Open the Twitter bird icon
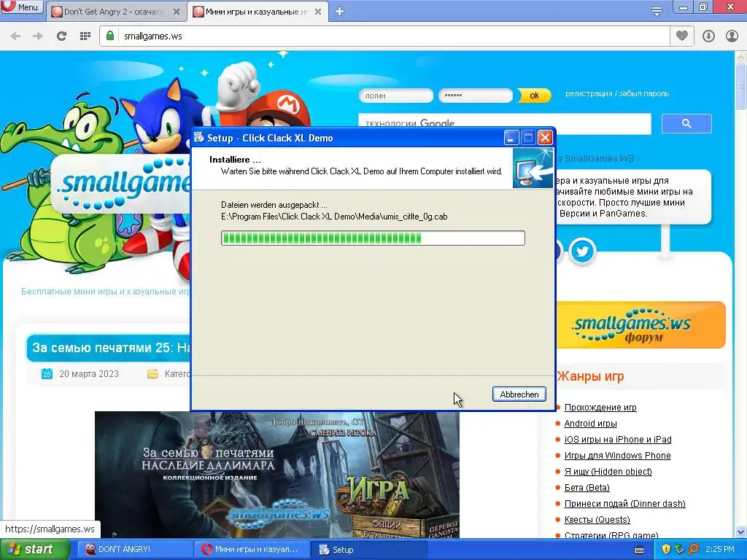 [582, 251]
